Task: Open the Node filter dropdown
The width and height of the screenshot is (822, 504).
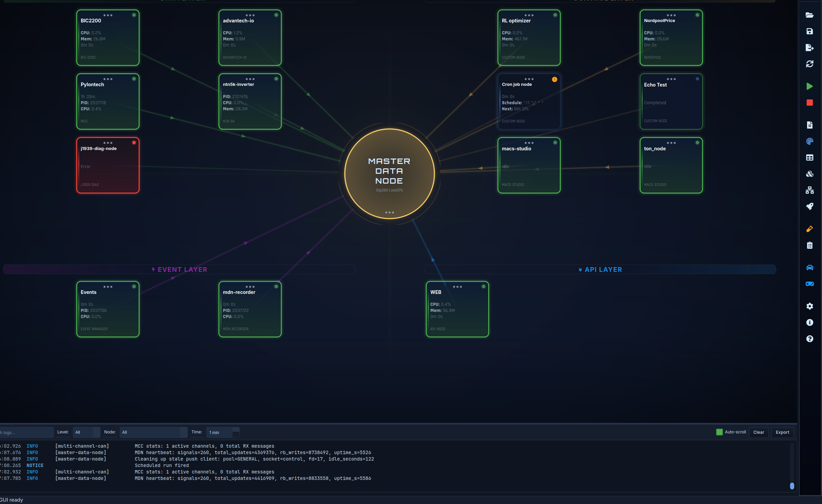Action: point(153,432)
